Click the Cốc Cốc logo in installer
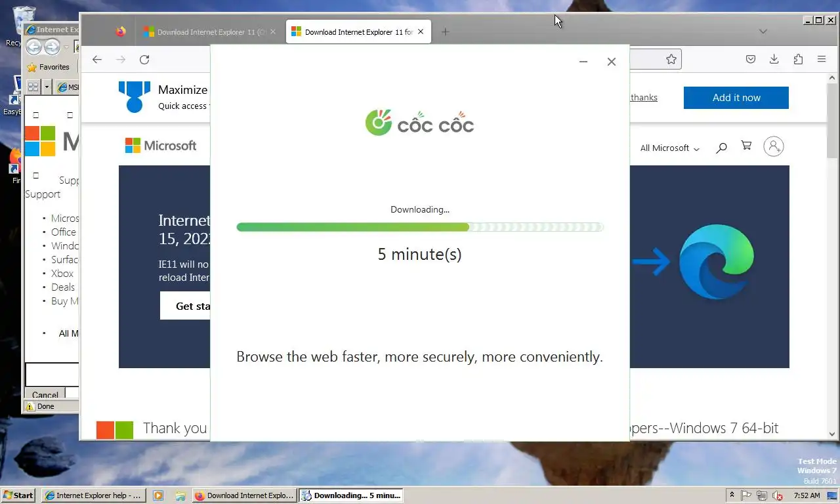 click(419, 123)
